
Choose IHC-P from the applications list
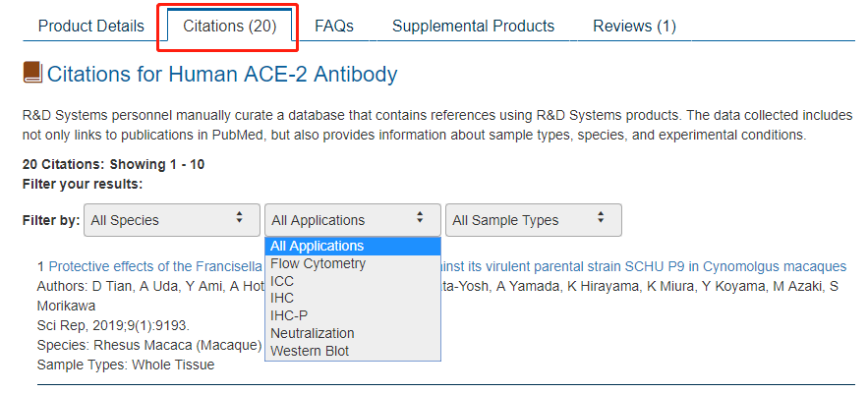(288, 316)
